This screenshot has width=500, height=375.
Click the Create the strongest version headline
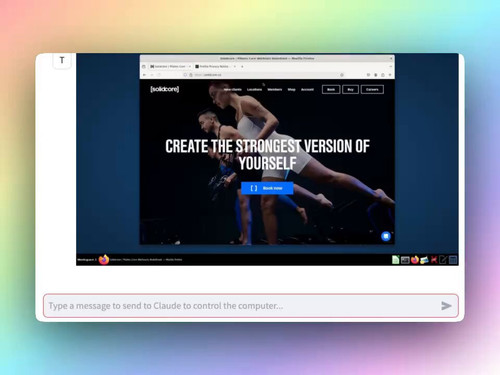[267, 155]
